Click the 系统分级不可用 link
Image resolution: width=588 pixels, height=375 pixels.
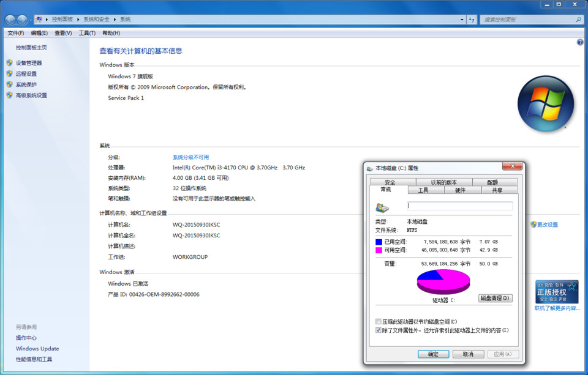[x=190, y=157]
